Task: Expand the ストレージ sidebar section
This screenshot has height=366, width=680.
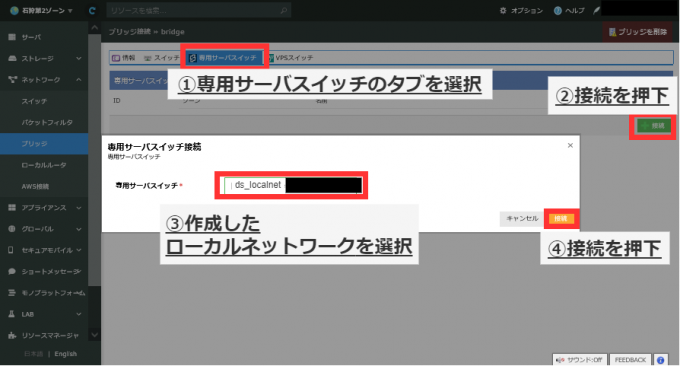Action: [x=44, y=58]
